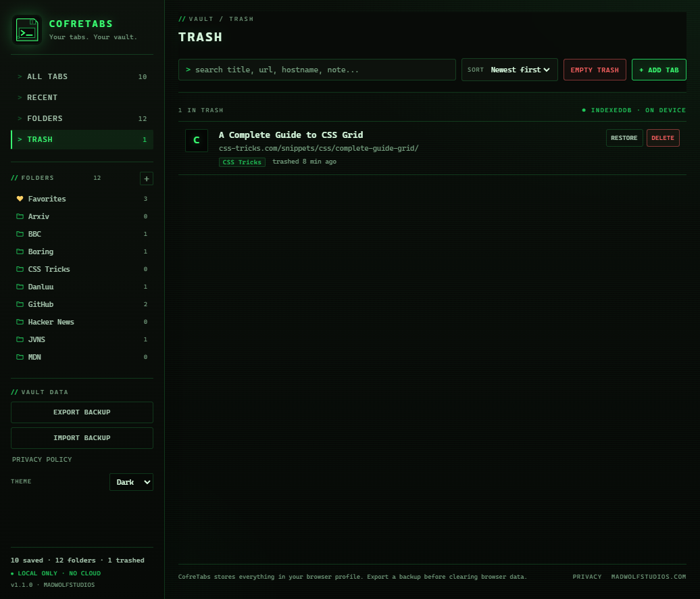Click the title A Complete Guide to CSS Grid
This screenshot has width=700, height=599.
291,135
